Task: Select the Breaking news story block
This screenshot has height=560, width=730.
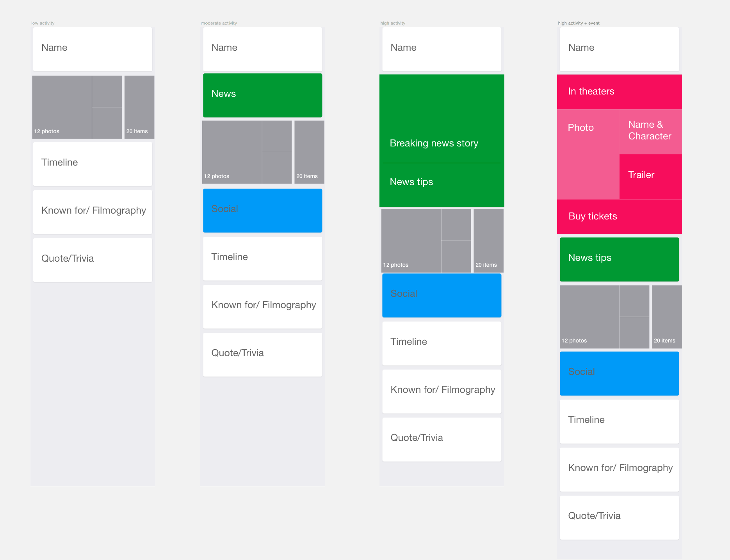Action: pyautogui.click(x=442, y=119)
